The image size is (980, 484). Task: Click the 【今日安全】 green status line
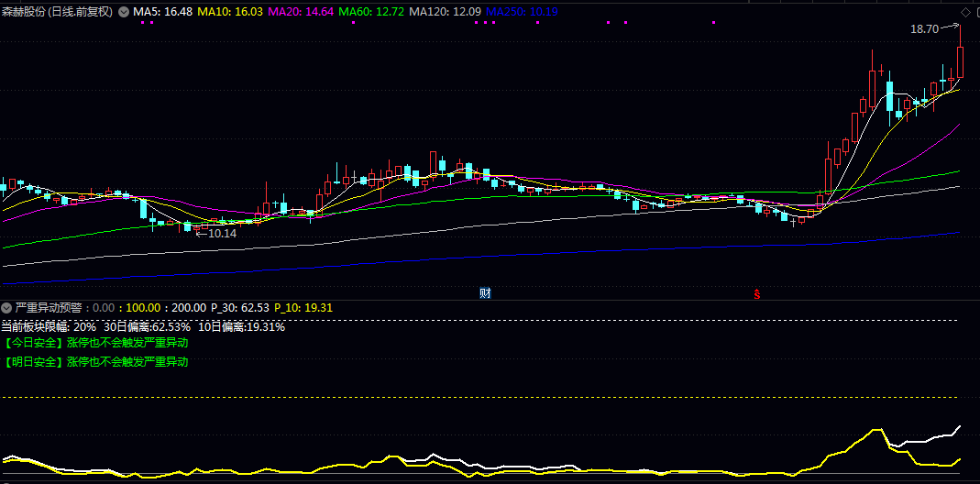pyautogui.click(x=95, y=343)
